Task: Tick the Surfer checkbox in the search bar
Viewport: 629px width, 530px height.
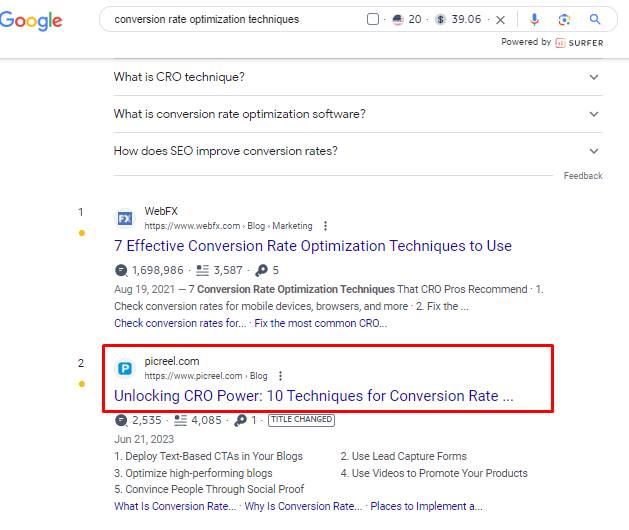Action: pyautogui.click(x=373, y=19)
